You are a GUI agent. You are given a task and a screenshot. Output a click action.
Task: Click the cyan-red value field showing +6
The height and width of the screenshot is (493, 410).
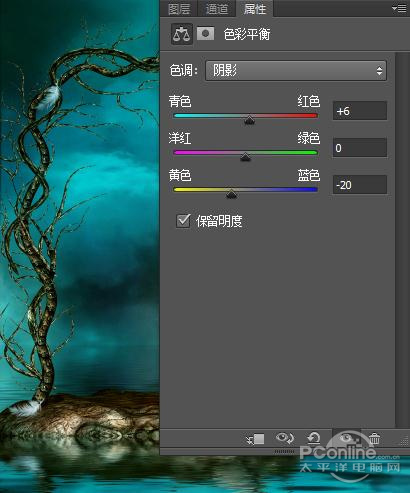click(x=360, y=111)
